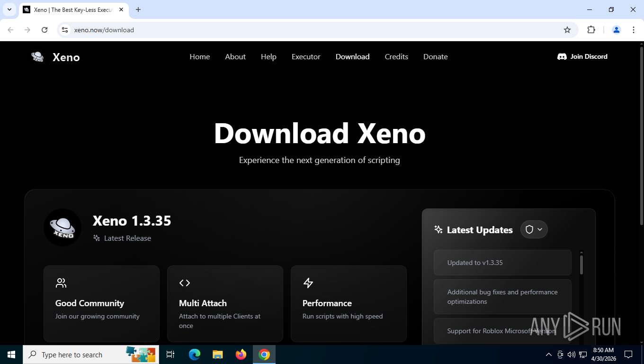Click the taskbar clock showing 8:50 AM

tap(603, 355)
